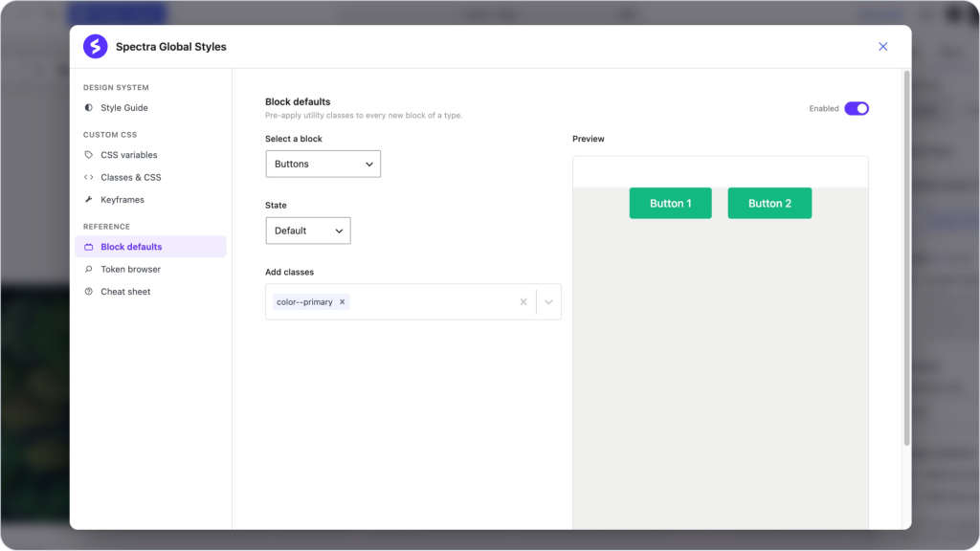This screenshot has width=980, height=551.
Task: Clear all added classes
Action: tap(523, 301)
